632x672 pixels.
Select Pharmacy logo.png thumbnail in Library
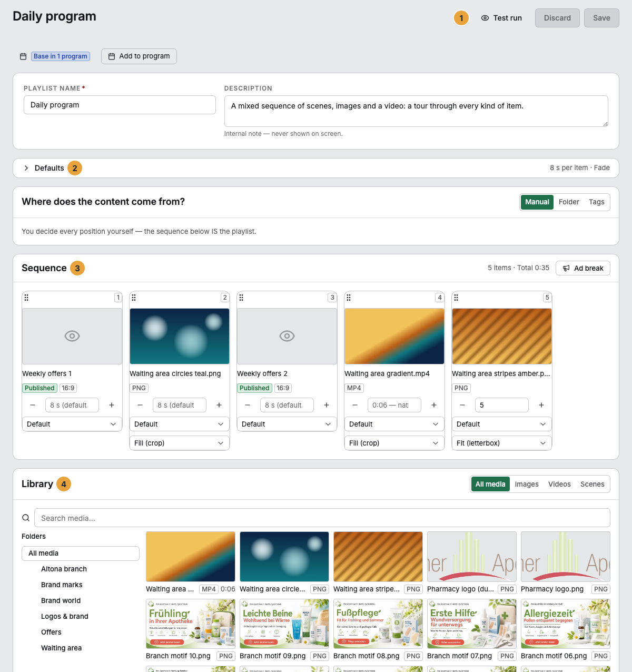pyautogui.click(x=566, y=557)
